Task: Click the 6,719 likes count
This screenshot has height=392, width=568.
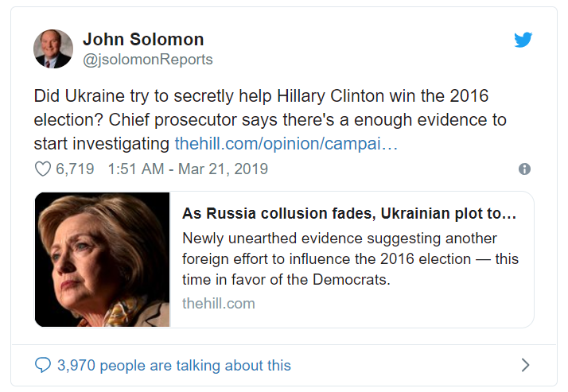Action: pos(75,169)
